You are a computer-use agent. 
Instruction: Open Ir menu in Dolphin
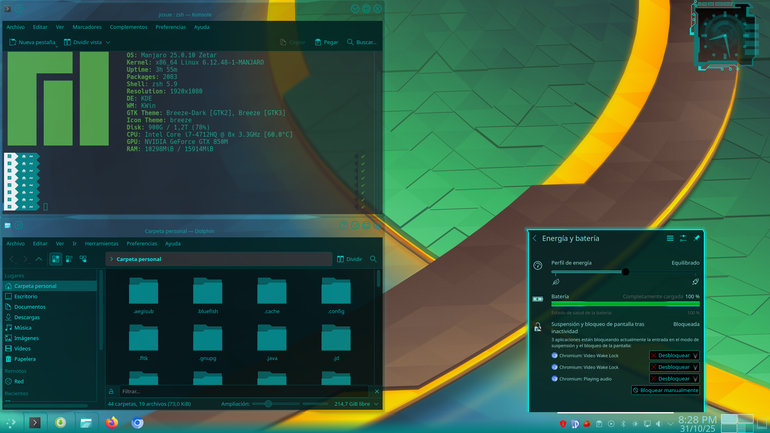click(75, 244)
